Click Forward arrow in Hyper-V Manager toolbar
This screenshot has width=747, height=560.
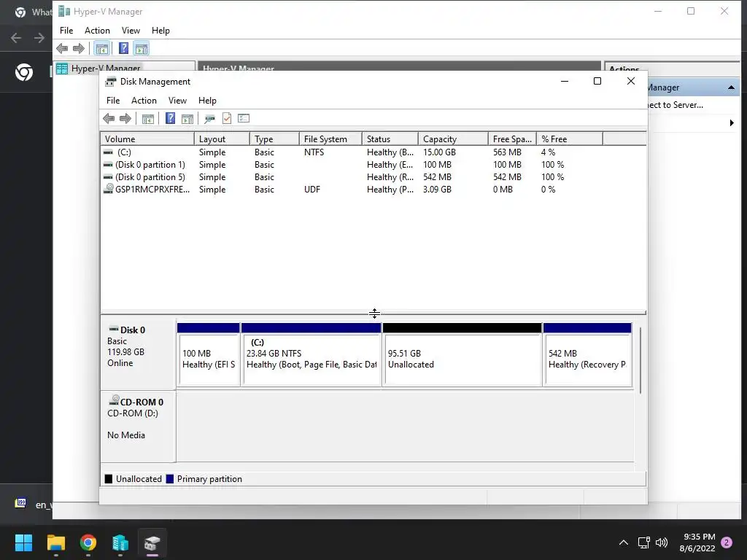79,48
